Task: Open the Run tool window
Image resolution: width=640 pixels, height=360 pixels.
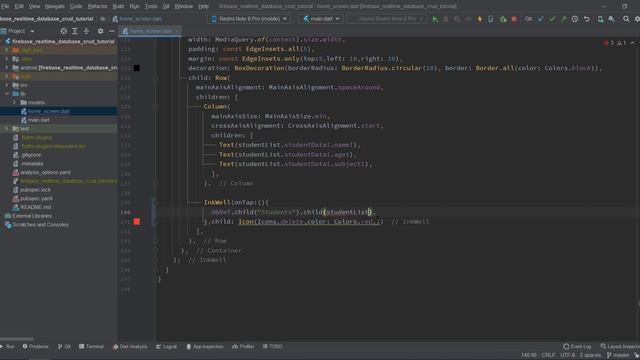Action: click(8, 347)
